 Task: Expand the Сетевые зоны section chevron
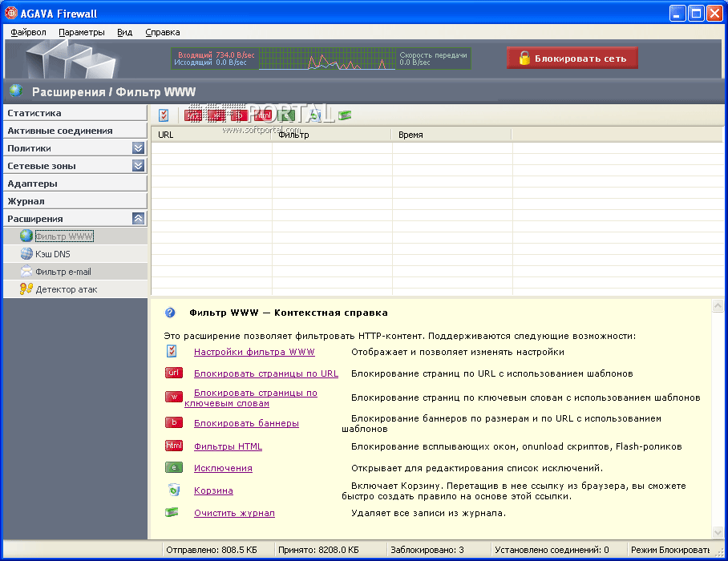coord(138,166)
